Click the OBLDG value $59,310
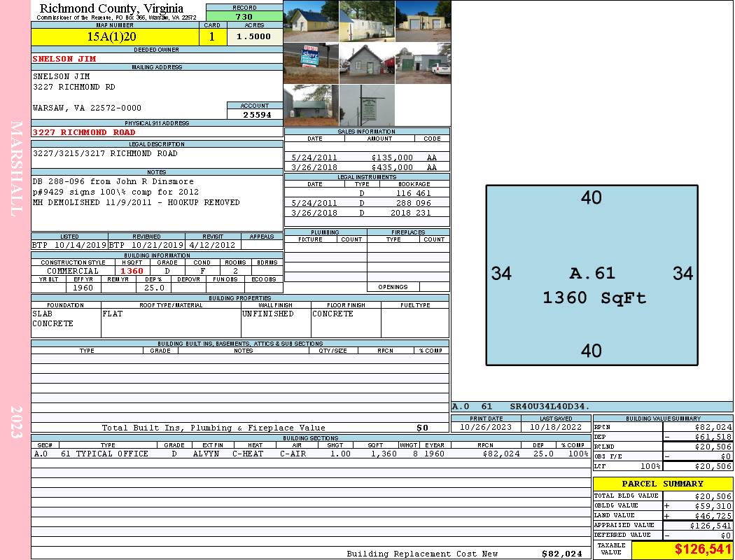Image resolution: width=735 pixels, height=560 pixels. click(713, 507)
